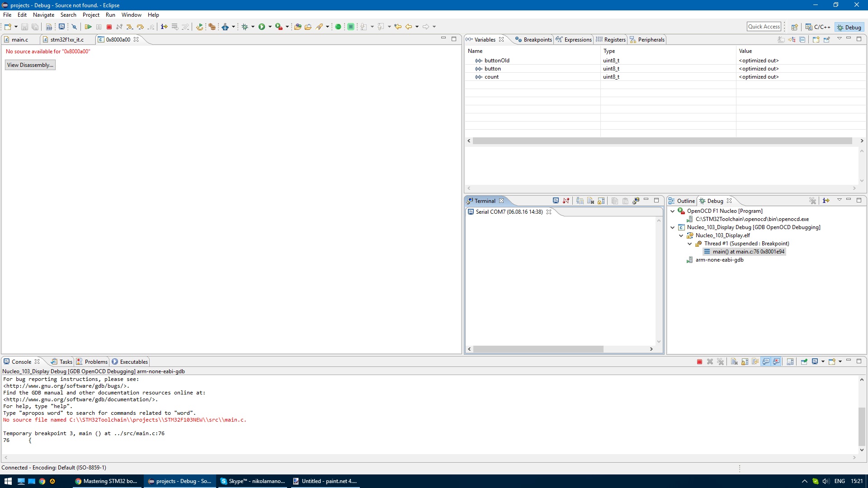
Task: Open the Run menu
Action: [x=110, y=15]
